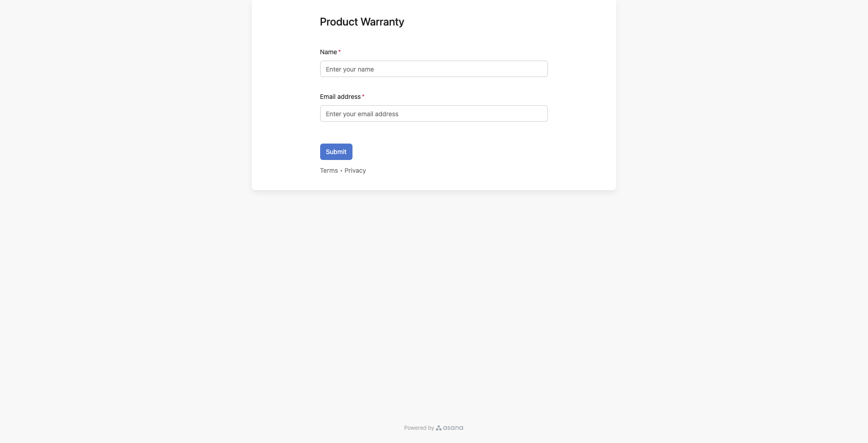Viewport: 868px width, 443px height.
Task: Click the asana wordmark text
Action: (x=452, y=428)
